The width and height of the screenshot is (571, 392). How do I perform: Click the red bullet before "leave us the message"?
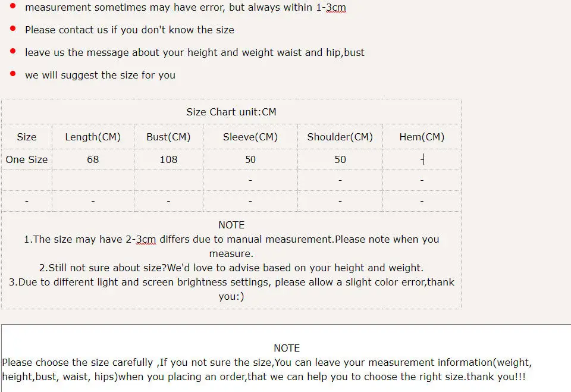click(12, 51)
